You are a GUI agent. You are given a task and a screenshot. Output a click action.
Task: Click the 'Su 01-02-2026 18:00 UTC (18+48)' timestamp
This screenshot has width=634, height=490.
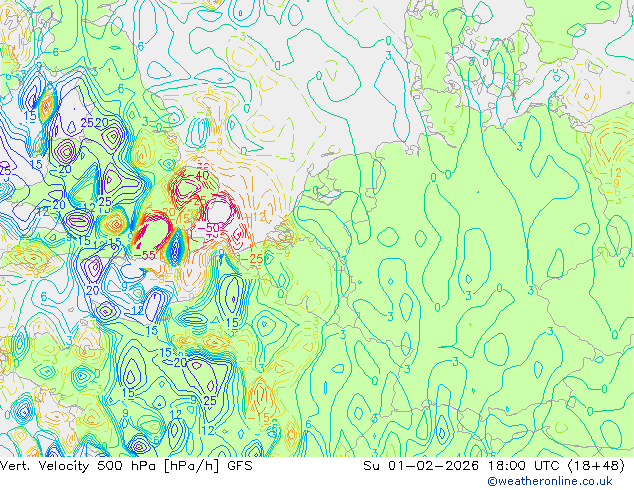click(494, 466)
